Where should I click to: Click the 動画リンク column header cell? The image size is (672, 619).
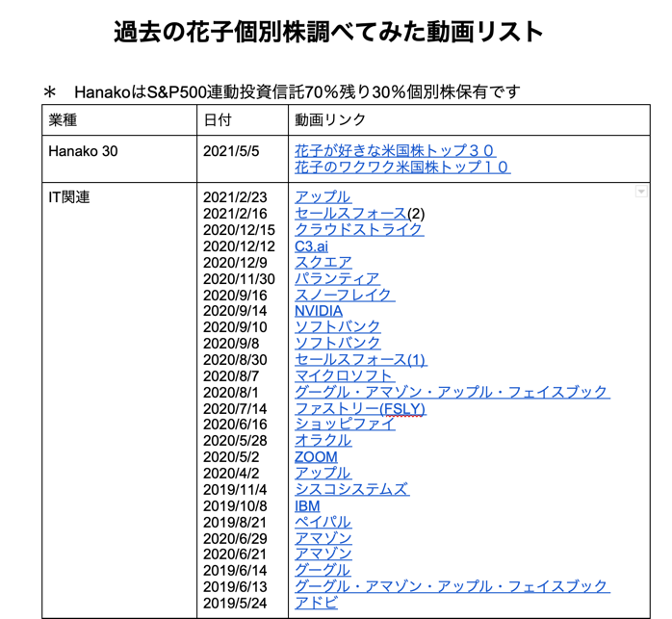pyautogui.click(x=469, y=119)
